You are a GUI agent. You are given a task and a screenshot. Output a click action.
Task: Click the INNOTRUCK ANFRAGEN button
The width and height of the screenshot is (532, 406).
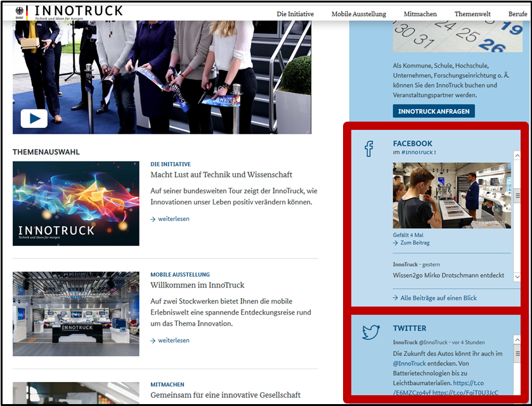click(x=434, y=111)
